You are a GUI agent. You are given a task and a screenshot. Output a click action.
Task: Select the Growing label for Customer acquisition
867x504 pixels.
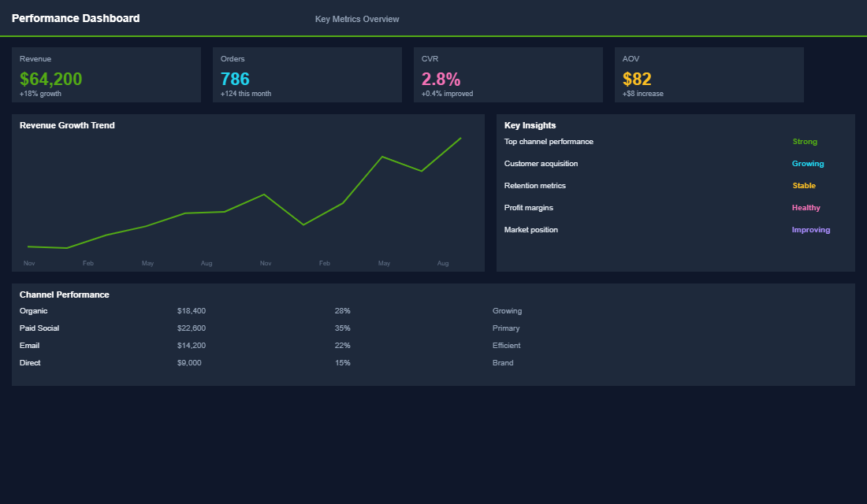click(x=808, y=163)
